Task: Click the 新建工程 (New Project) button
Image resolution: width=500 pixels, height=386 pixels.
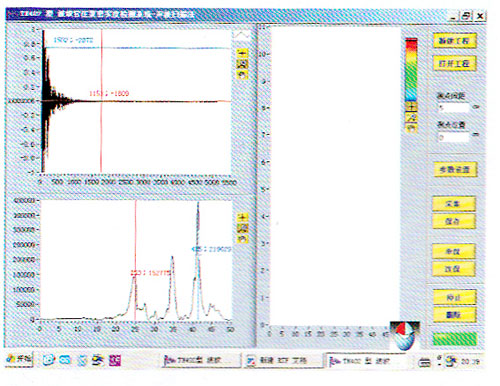Action: [454, 41]
